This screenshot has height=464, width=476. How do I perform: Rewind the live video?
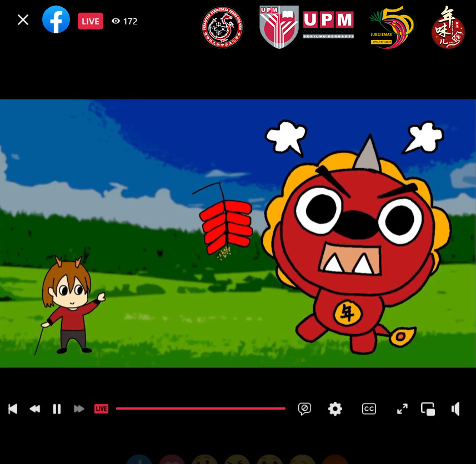click(x=35, y=409)
